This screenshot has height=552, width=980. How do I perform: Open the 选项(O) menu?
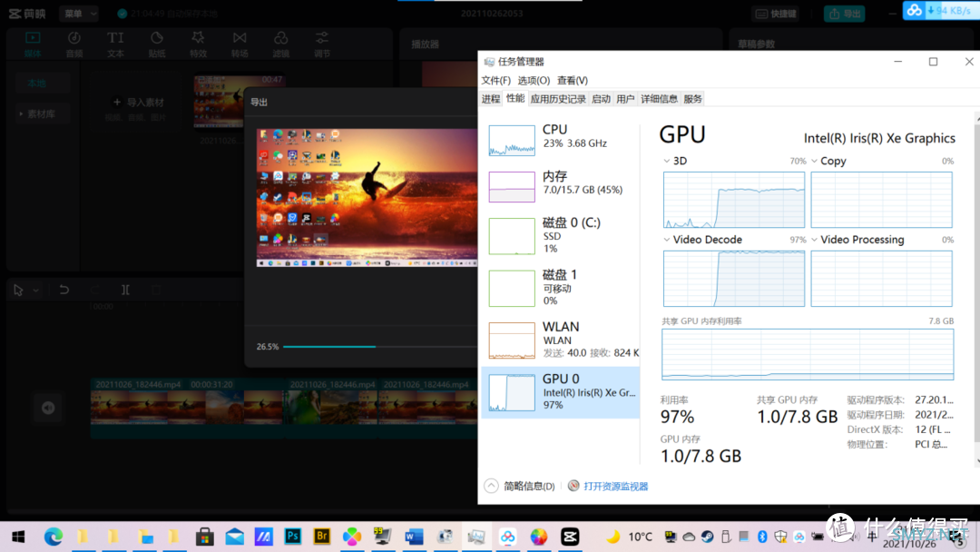[534, 81]
